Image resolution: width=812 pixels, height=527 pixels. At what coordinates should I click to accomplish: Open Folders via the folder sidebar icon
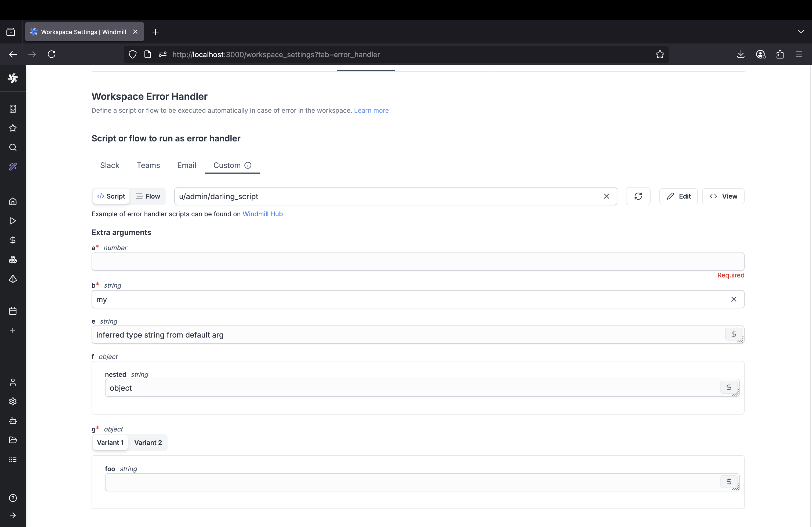click(x=13, y=440)
